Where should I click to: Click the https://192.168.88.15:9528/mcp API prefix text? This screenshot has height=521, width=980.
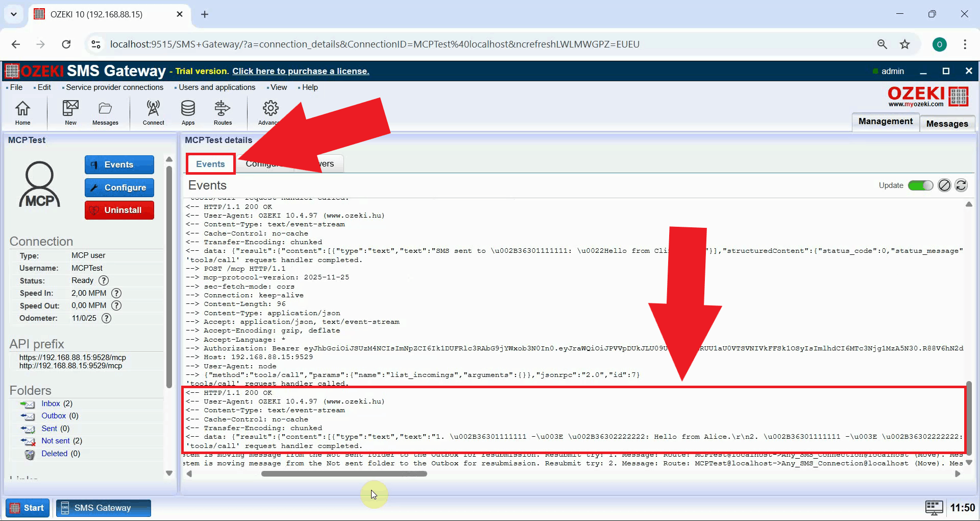(x=72, y=358)
